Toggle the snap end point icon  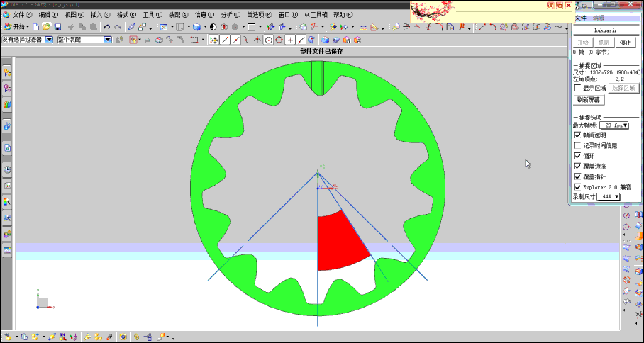(x=225, y=40)
